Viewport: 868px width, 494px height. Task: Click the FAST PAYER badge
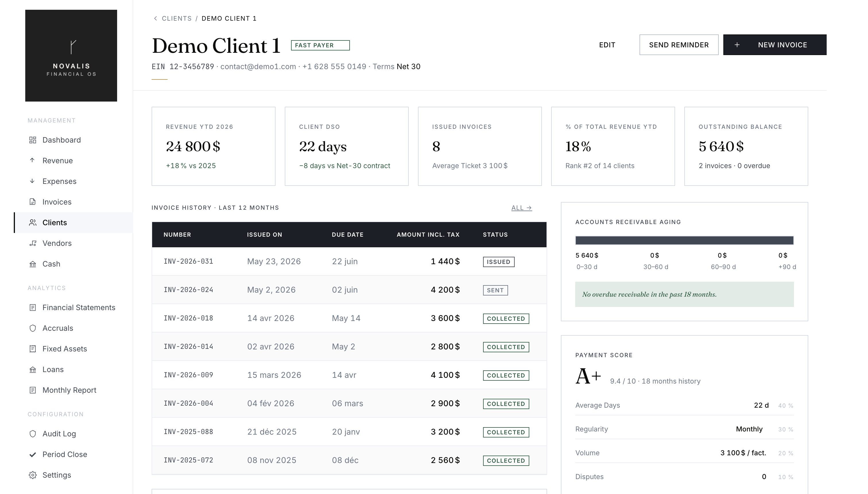[320, 45]
